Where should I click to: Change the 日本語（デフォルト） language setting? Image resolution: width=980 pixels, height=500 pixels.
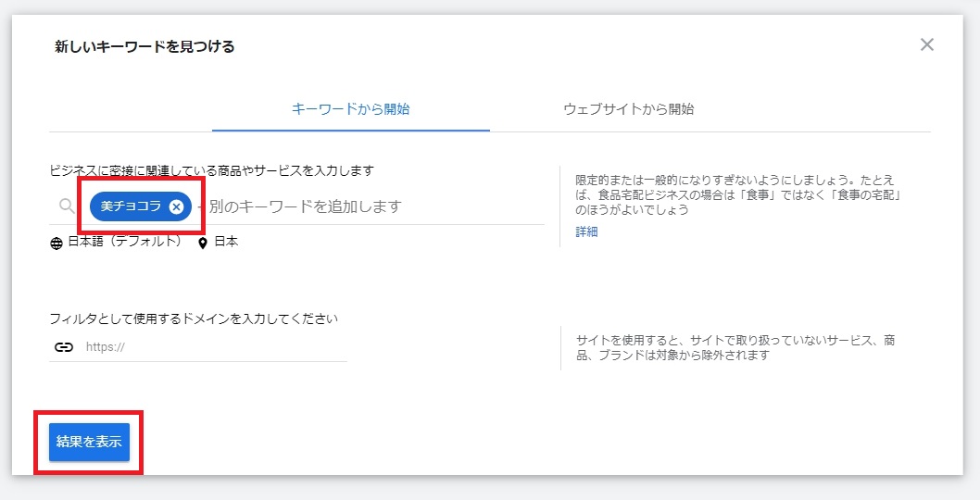(x=124, y=242)
